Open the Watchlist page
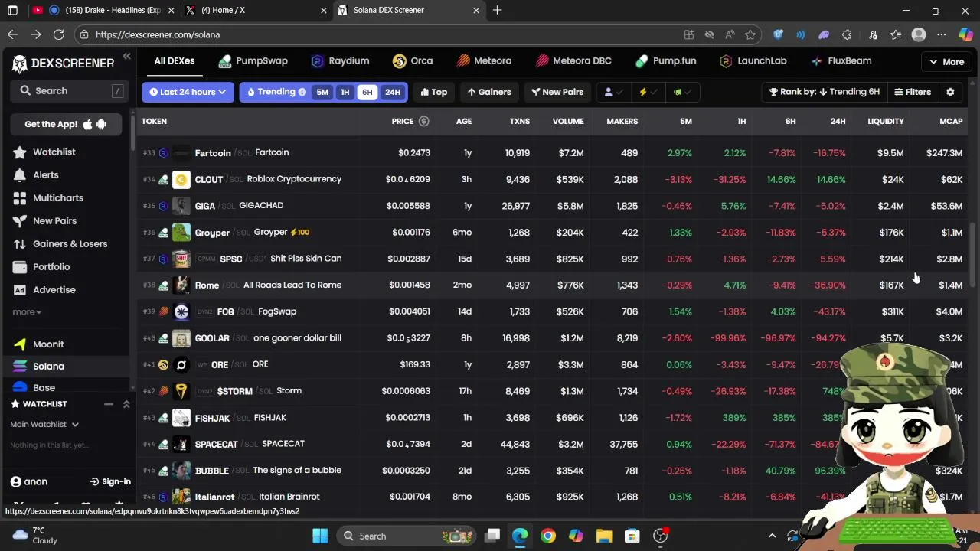This screenshot has width=980, height=551. click(54, 152)
